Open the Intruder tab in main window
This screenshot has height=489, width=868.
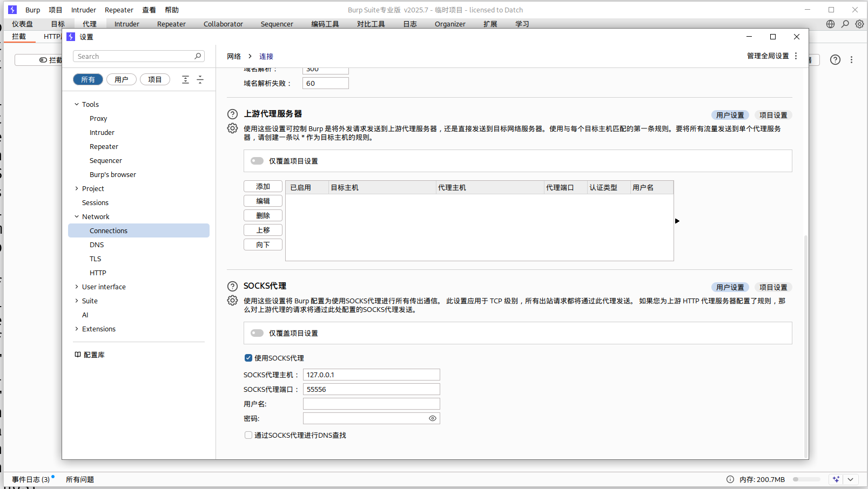[x=127, y=24]
